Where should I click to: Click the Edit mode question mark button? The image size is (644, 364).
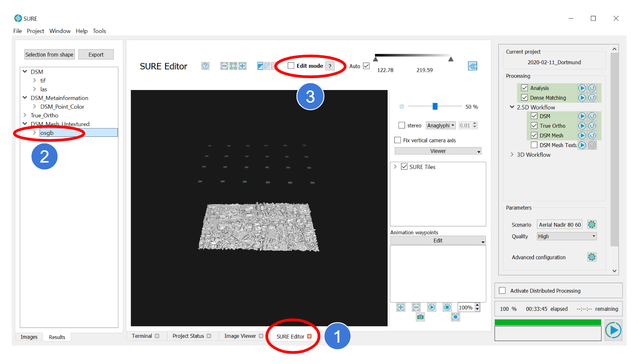[330, 66]
